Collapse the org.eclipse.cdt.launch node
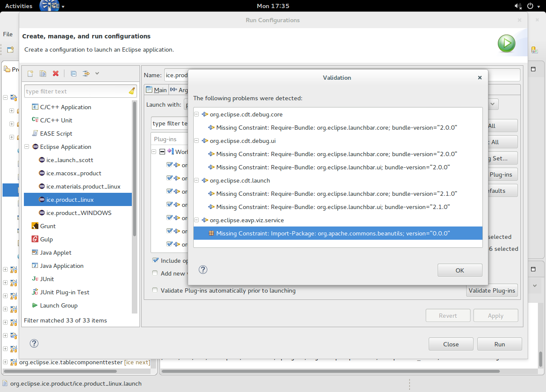This screenshot has width=546, height=392. tap(196, 180)
